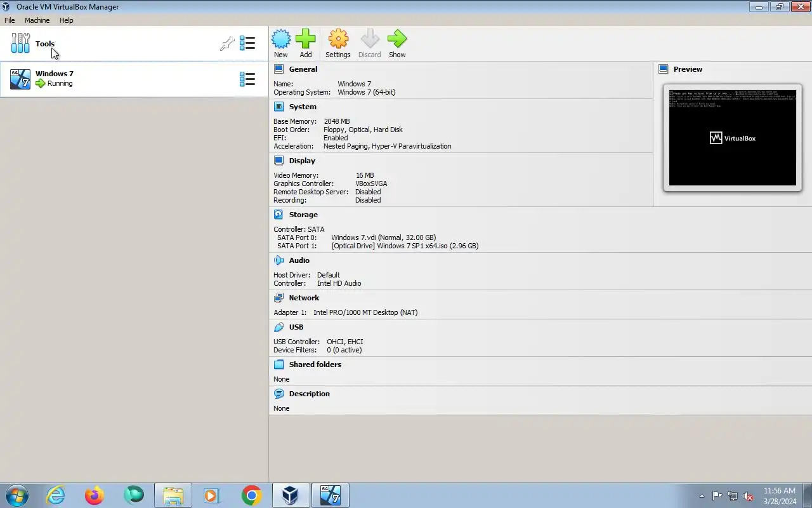
Task: Open Firefox from the taskbar
Action: [95, 495]
